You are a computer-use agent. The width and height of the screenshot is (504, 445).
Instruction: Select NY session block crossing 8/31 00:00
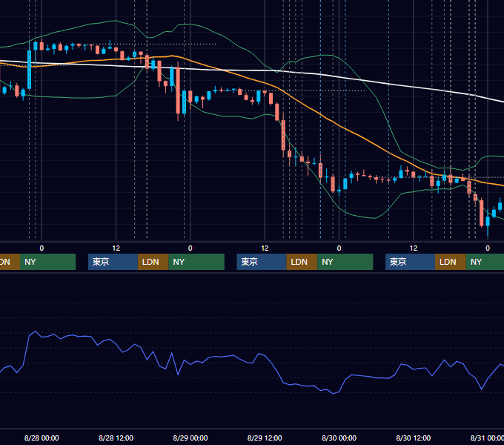485,262
